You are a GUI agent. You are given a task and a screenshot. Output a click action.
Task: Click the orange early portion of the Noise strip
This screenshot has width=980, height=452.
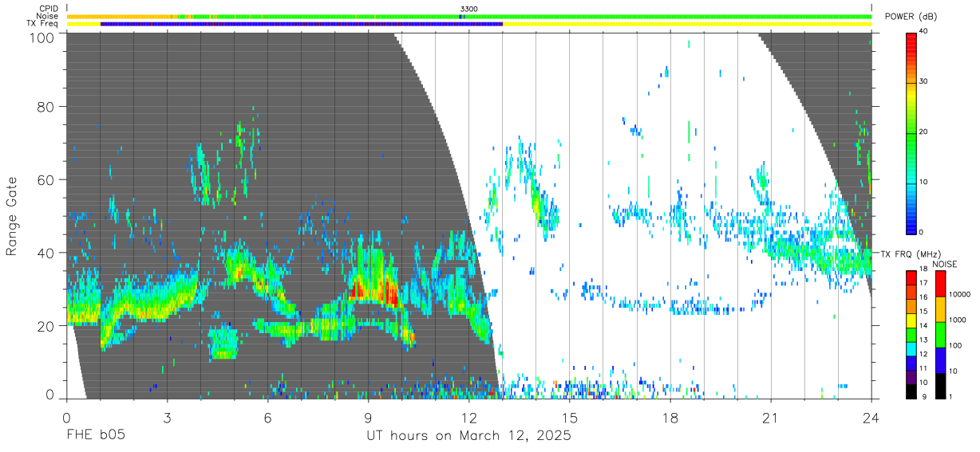pyautogui.click(x=120, y=16)
